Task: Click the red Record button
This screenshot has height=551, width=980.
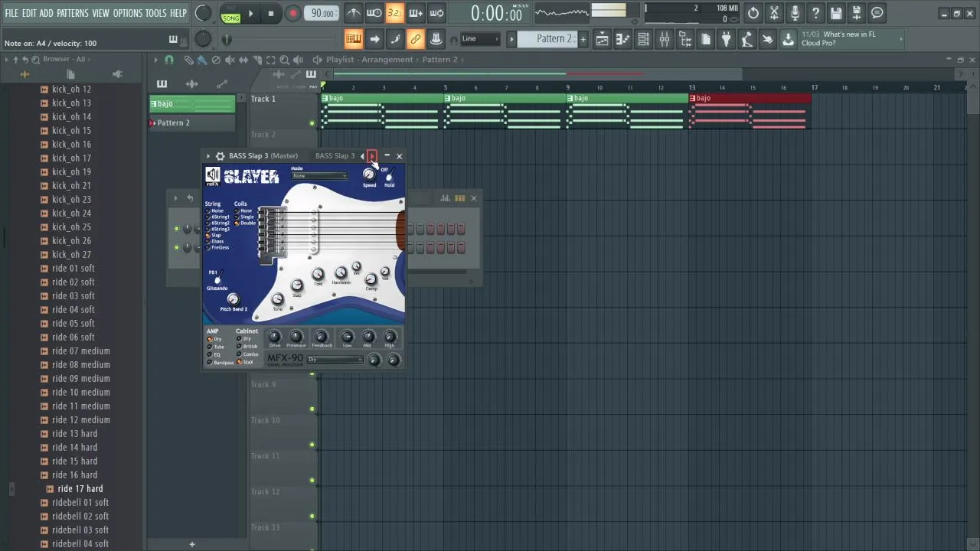Action: click(292, 13)
